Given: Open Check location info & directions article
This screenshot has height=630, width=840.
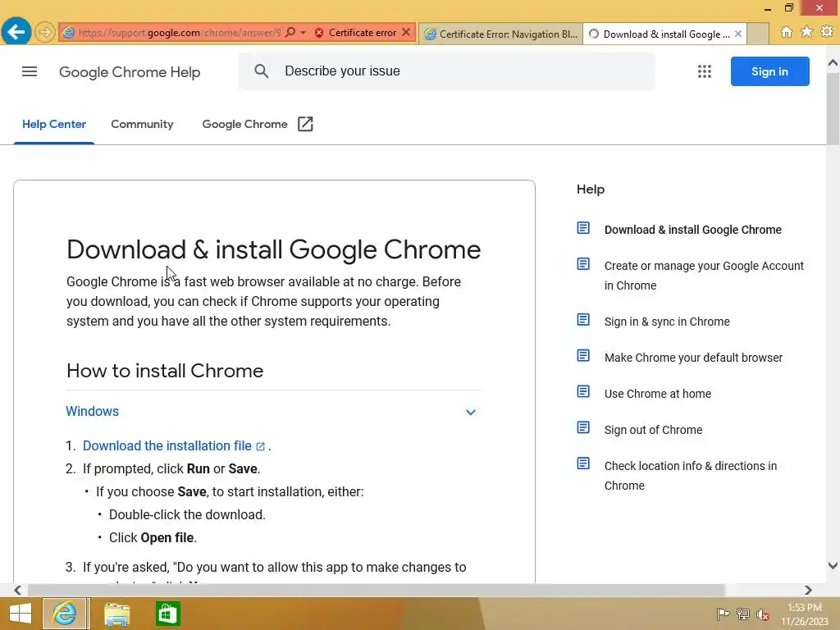Looking at the screenshot, I should pyautogui.click(x=691, y=476).
